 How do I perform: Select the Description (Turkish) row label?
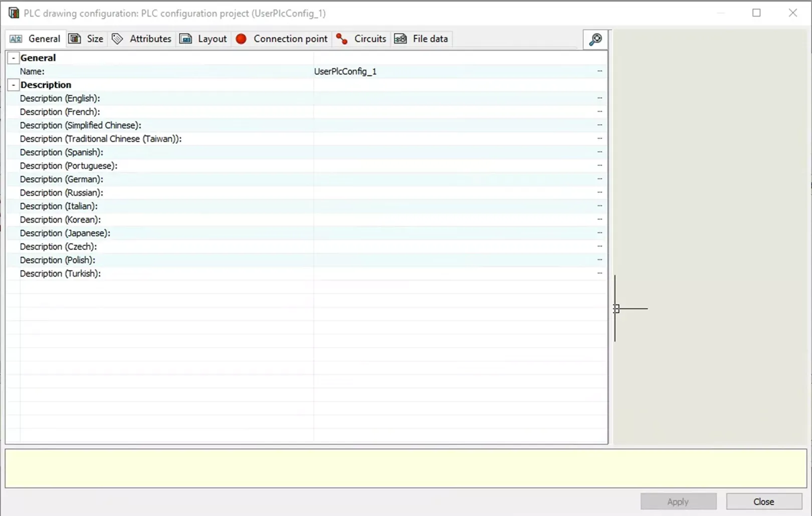(x=60, y=274)
